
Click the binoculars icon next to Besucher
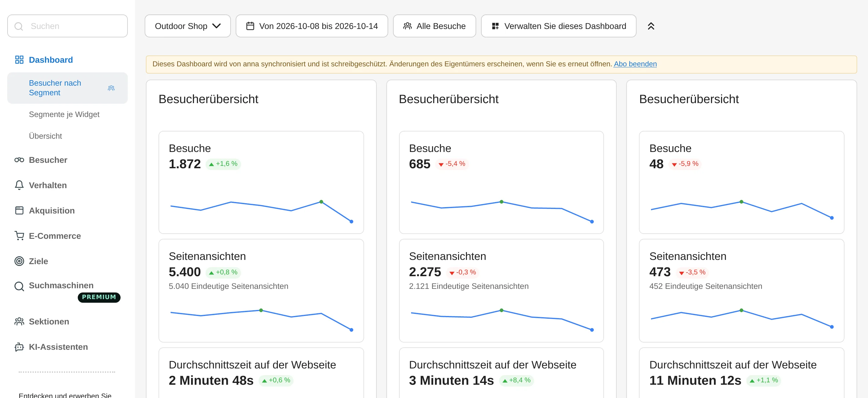(19, 160)
